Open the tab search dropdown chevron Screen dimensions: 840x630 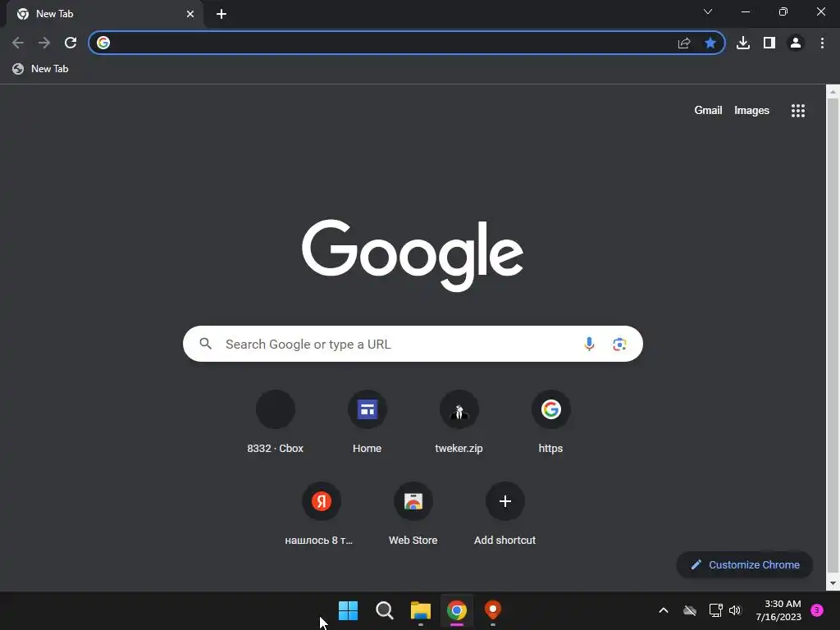708,11
